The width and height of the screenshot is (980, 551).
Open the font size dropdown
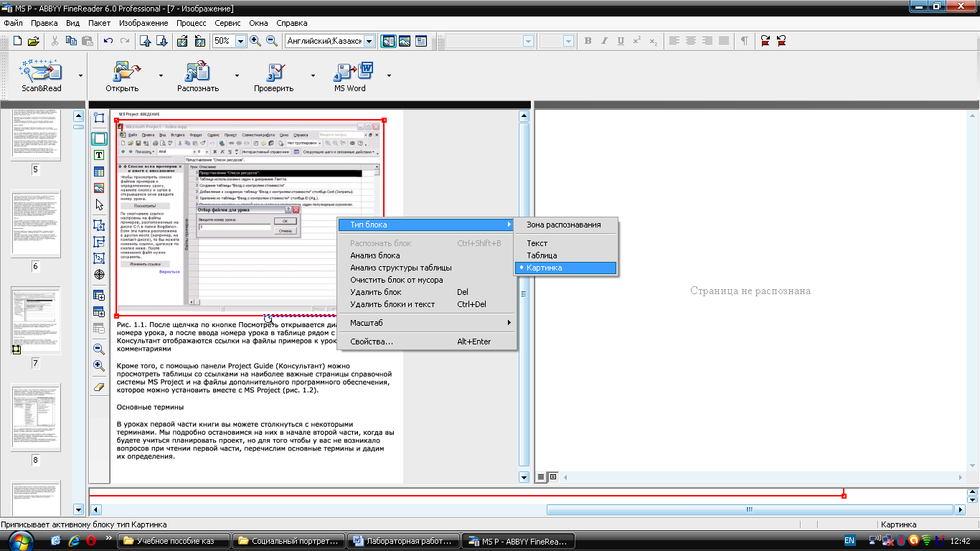pos(568,42)
